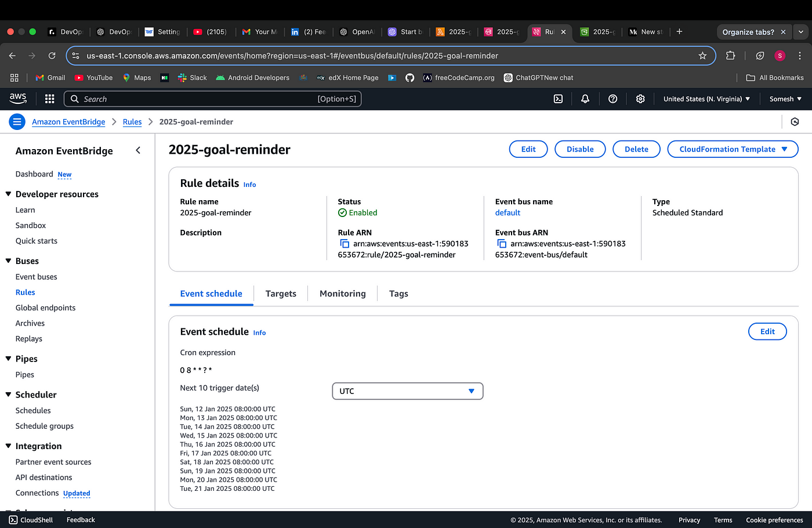Screen dimensions: 812x528
Task: Edit the Event schedule section
Action: click(767, 331)
